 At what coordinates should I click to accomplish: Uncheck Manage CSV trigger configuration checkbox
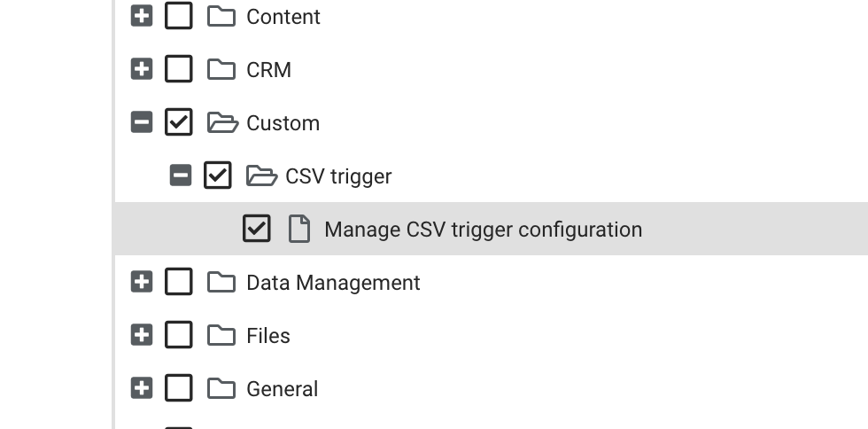click(x=257, y=229)
